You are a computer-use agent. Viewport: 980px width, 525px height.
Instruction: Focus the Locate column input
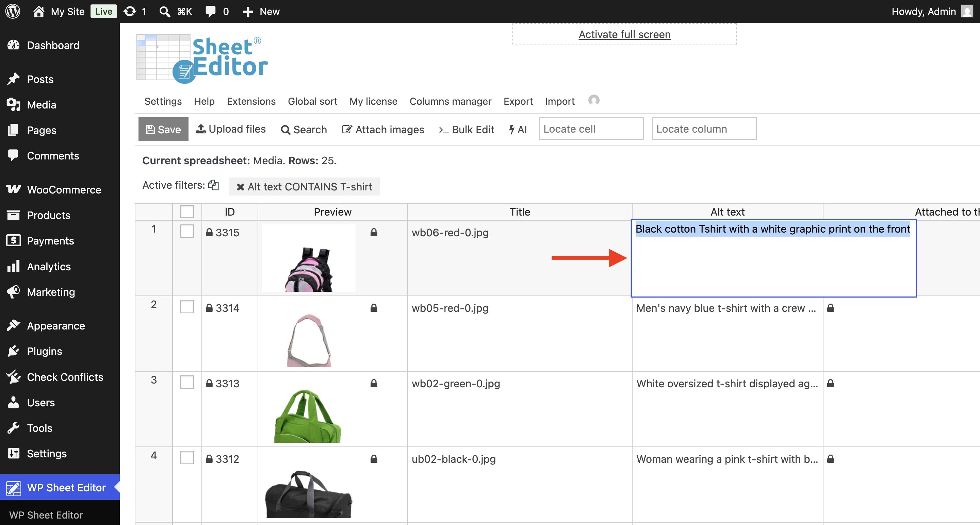(x=704, y=129)
